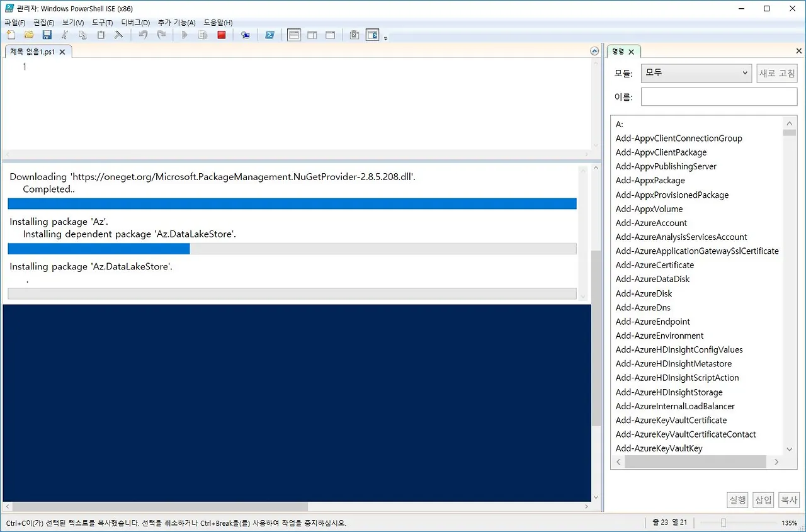Select Add-AppxPackage in command list
Screen dimensions: 806x532
(650, 181)
